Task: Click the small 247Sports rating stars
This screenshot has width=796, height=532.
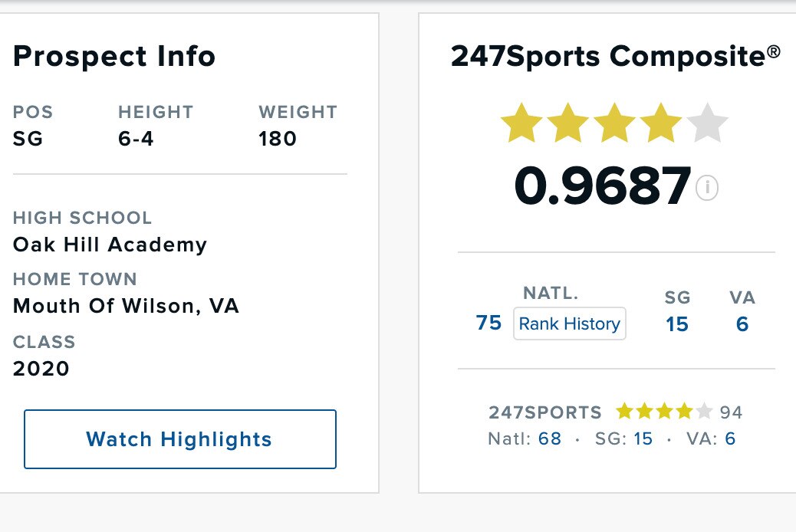Action: [x=664, y=412]
